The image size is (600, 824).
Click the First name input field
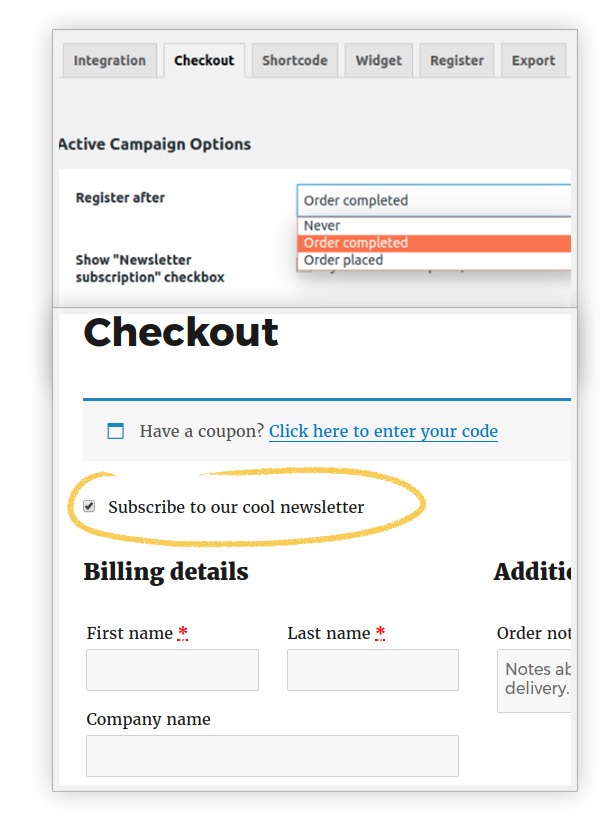click(171, 669)
